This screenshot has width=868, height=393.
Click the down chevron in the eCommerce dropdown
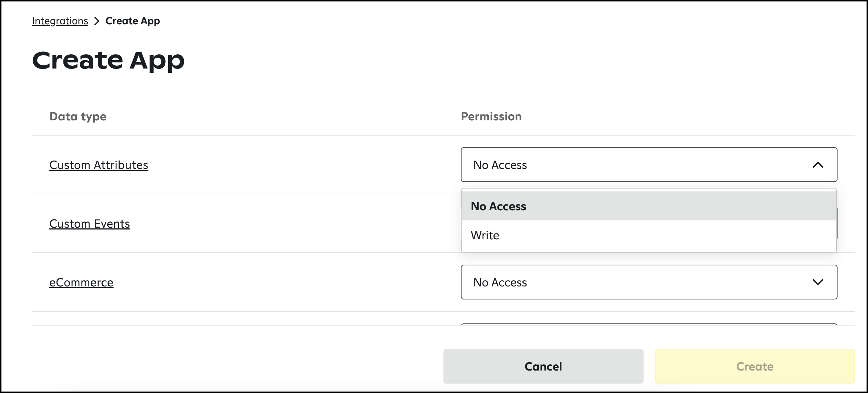tap(818, 282)
